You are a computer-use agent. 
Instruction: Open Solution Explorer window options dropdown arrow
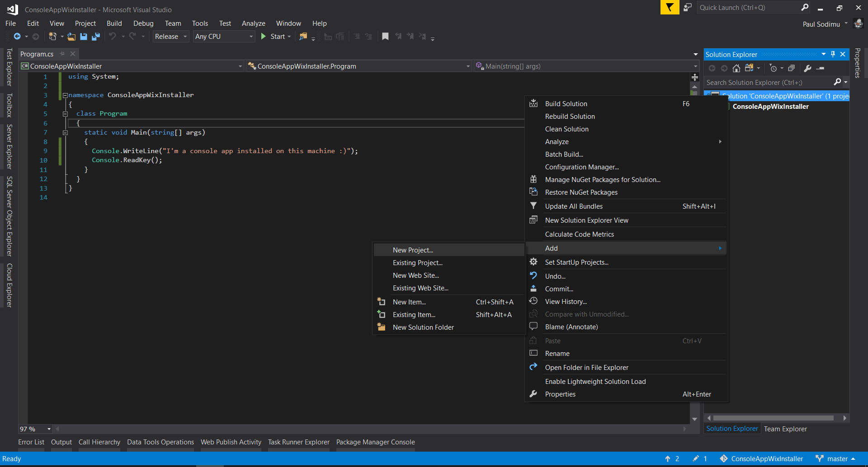pyautogui.click(x=824, y=54)
